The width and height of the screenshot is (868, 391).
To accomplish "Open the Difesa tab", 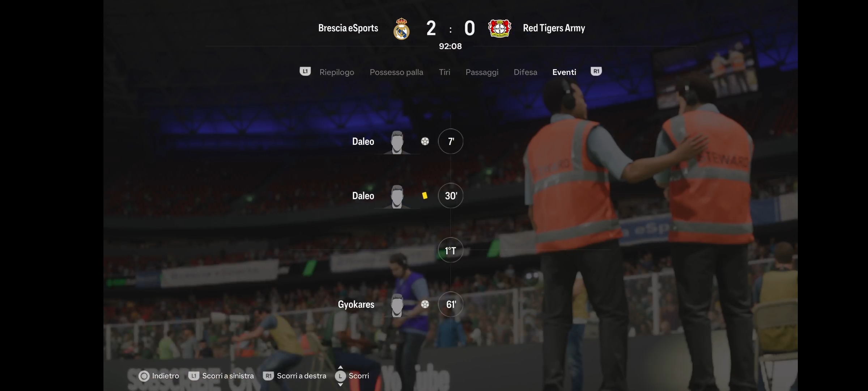I will (x=526, y=72).
